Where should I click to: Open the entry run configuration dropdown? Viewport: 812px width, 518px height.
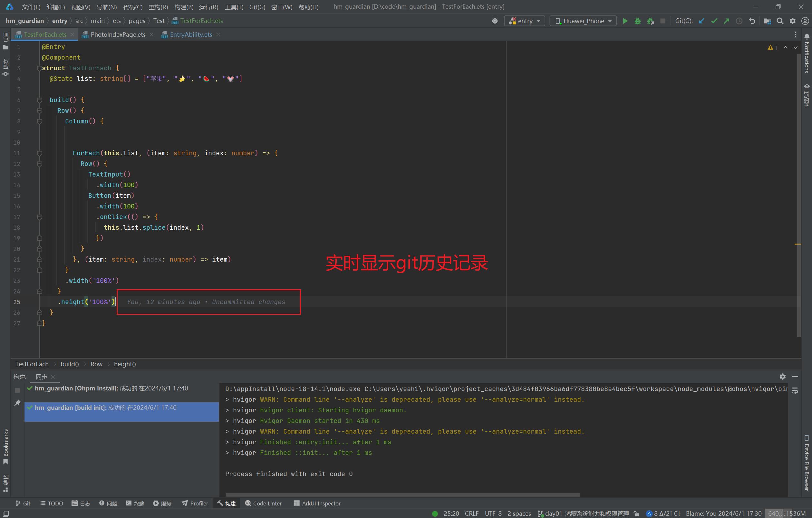(525, 21)
